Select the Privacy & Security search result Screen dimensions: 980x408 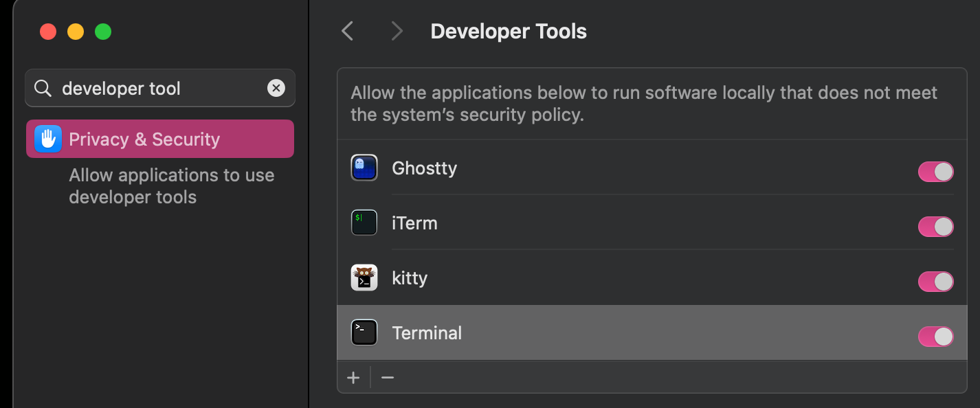160,139
